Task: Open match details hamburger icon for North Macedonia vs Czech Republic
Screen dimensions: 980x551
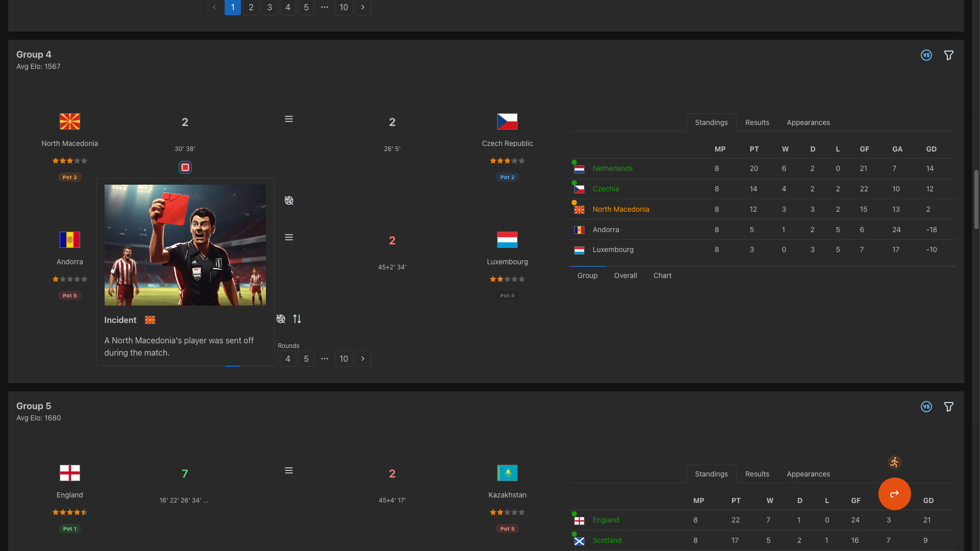Action: pos(289,119)
